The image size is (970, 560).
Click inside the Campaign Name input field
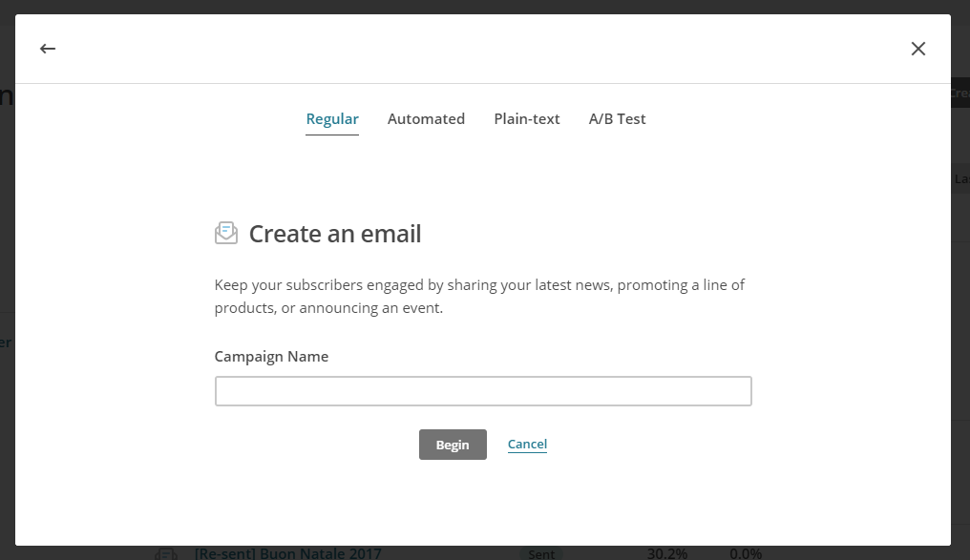(482, 390)
